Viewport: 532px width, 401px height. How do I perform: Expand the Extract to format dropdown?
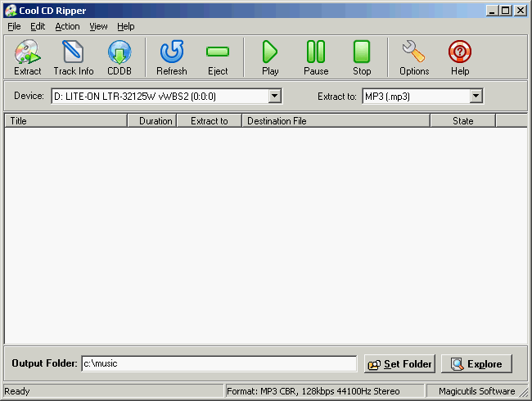[476, 96]
